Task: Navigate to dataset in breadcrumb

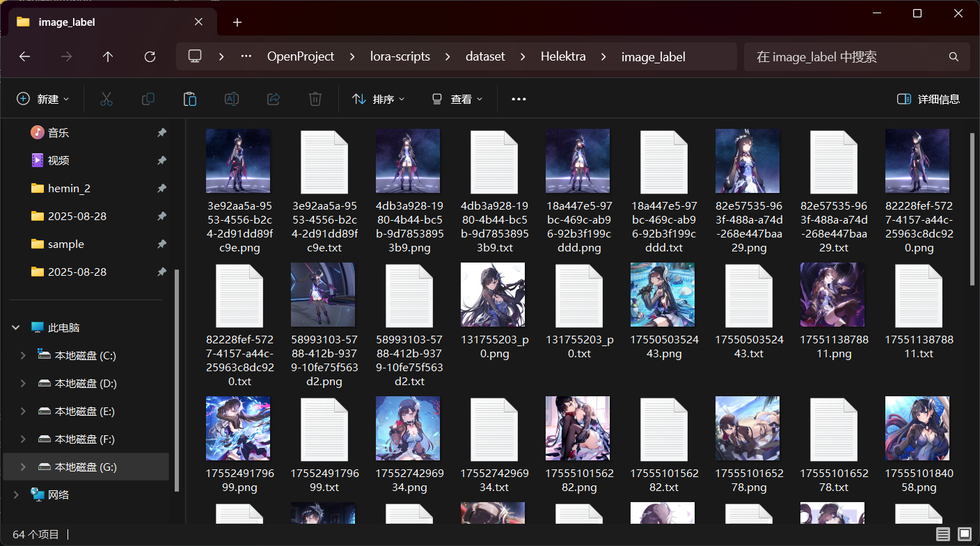Action: coord(485,56)
